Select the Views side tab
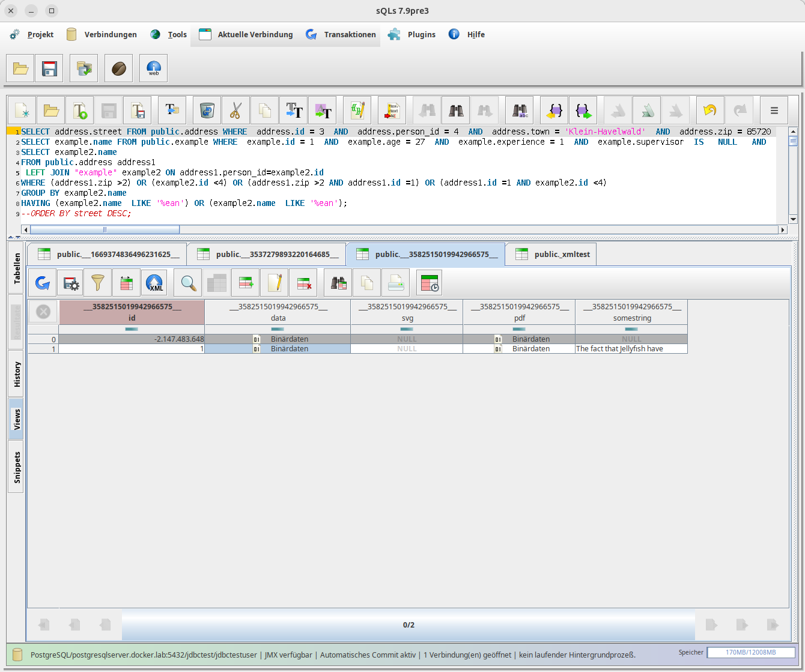The width and height of the screenshot is (805, 672). pos(16,419)
